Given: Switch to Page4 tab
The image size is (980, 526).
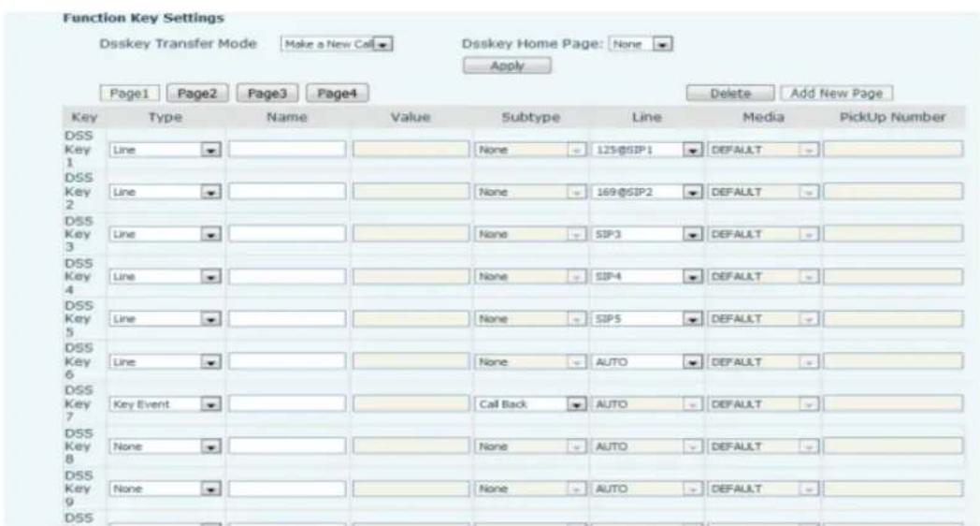Looking at the screenshot, I should point(337,94).
